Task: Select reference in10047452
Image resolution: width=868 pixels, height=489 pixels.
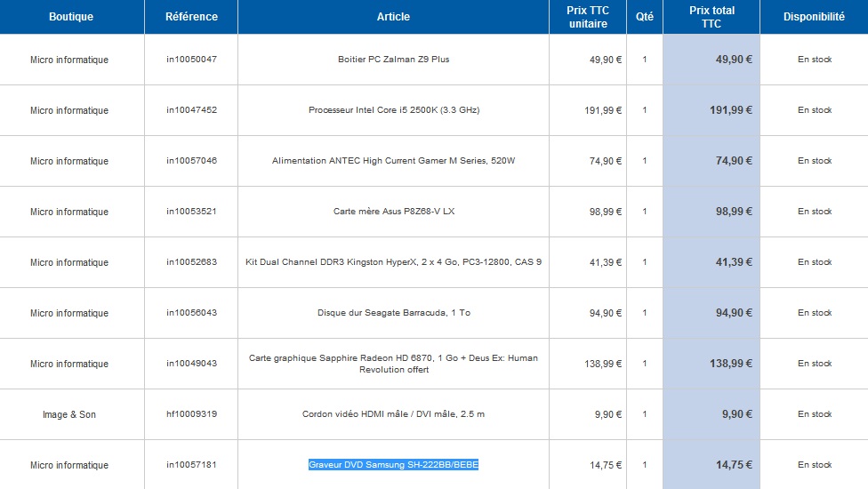Action: [191, 110]
